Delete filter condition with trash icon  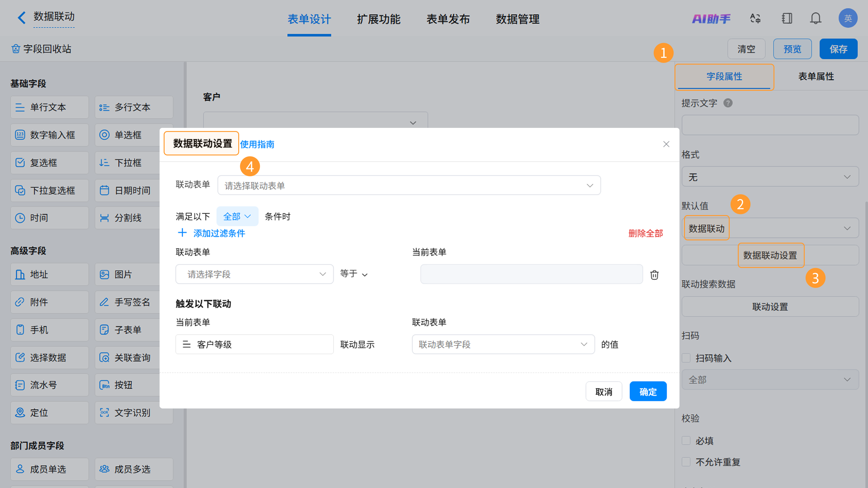(x=654, y=275)
